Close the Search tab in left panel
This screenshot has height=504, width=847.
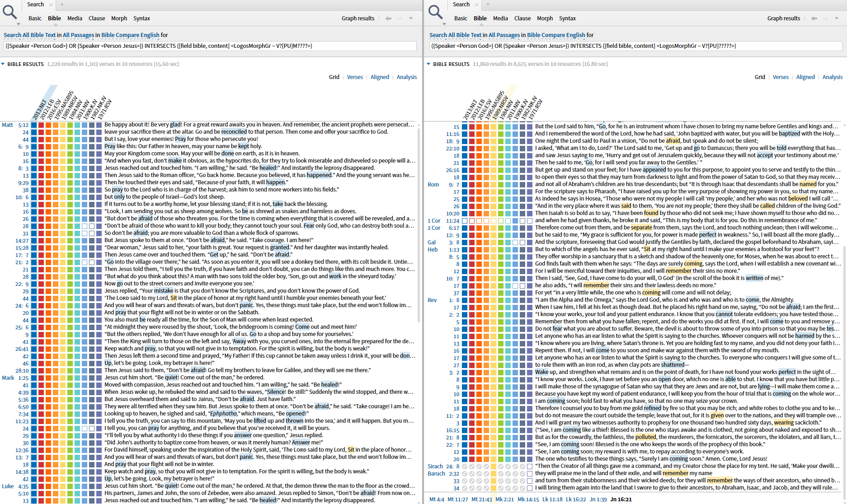(x=51, y=5)
